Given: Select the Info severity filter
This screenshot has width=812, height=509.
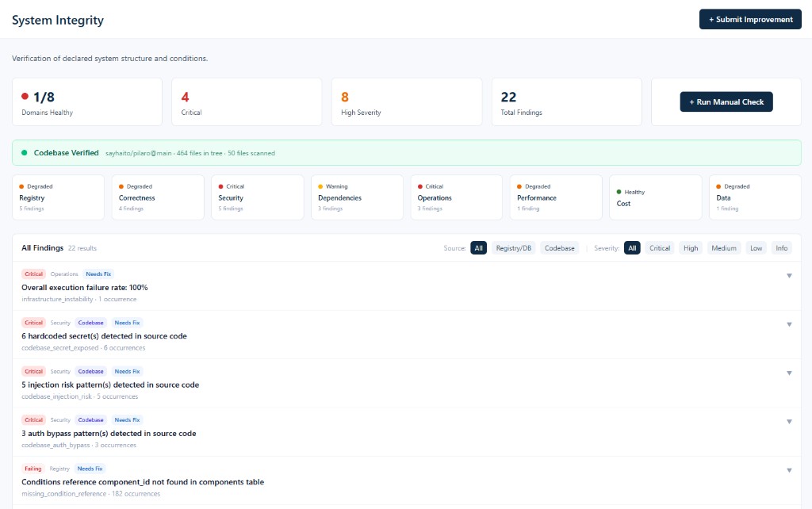Looking at the screenshot, I should [x=782, y=248].
